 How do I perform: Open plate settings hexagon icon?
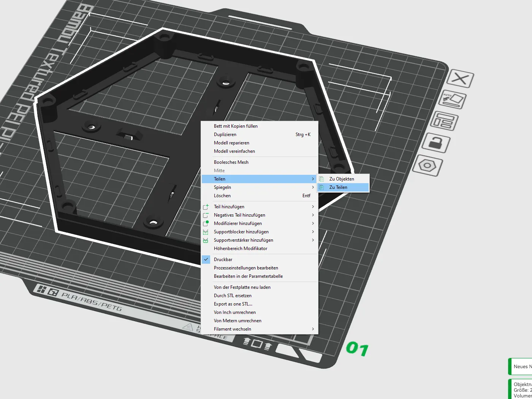[x=427, y=166]
